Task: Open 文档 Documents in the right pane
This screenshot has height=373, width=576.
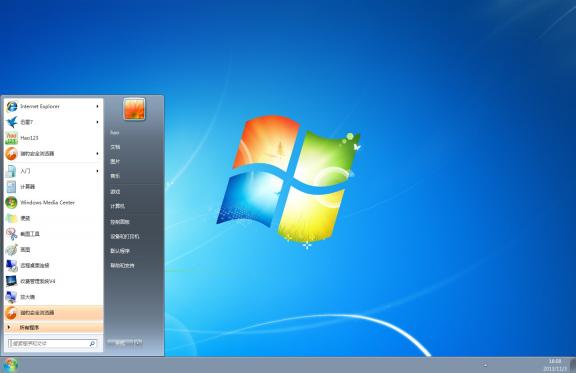Action: click(x=115, y=147)
